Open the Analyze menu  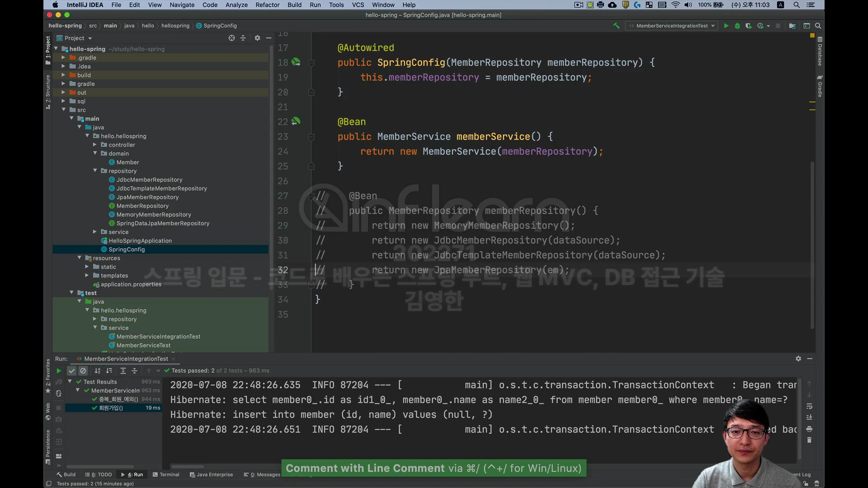click(236, 5)
